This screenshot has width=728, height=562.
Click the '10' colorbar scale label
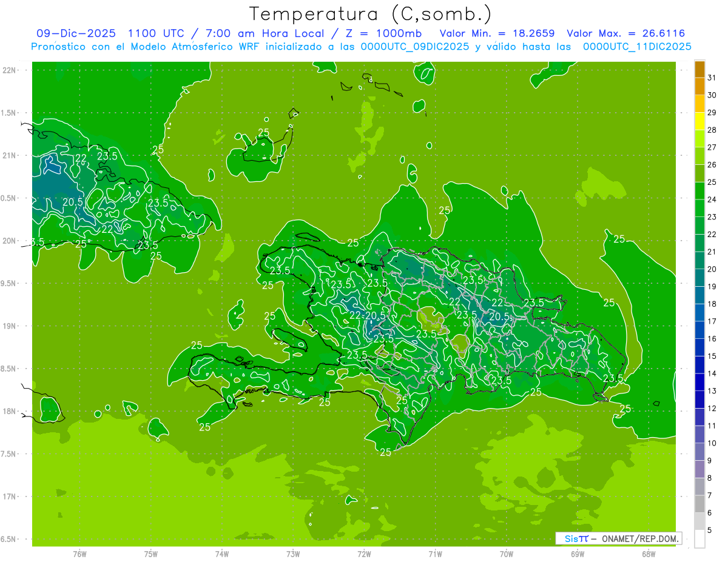tap(712, 443)
